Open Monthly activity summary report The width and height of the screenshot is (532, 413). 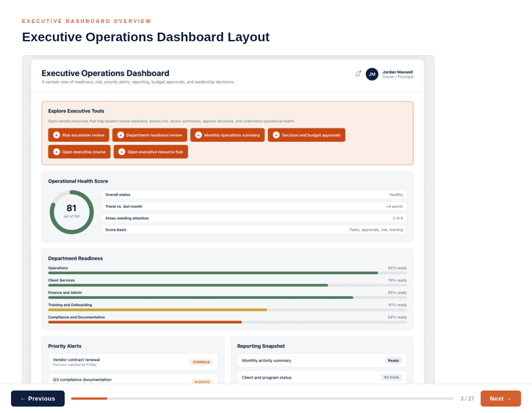click(322, 360)
